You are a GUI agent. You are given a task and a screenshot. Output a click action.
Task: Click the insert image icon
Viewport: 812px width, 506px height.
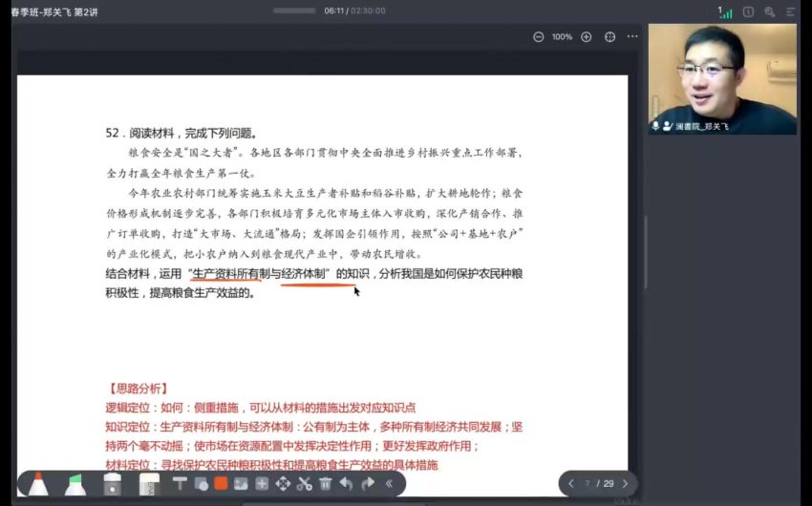[x=241, y=483]
